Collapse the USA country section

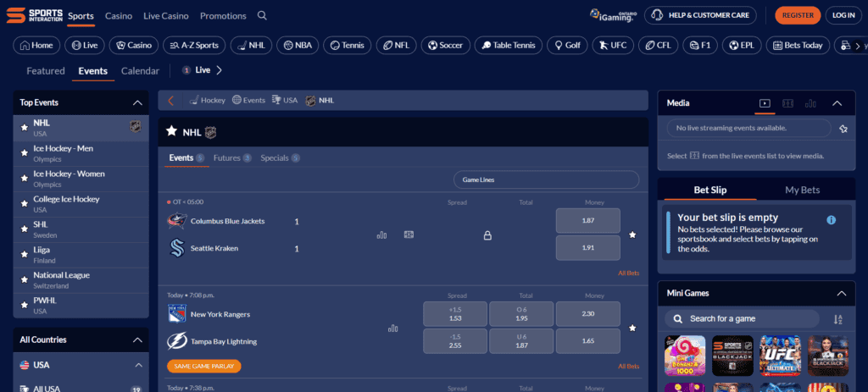point(138,365)
